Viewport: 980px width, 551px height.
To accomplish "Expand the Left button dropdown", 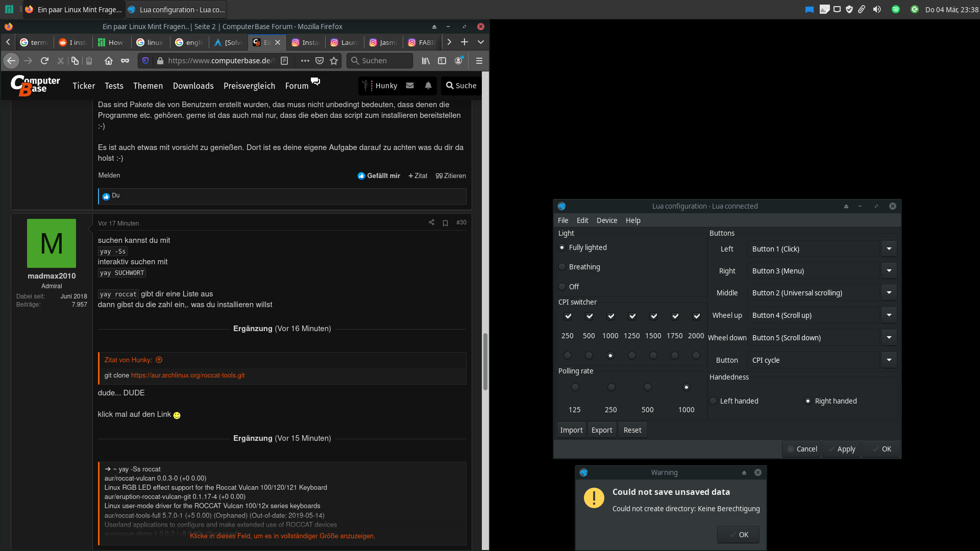I will (889, 249).
